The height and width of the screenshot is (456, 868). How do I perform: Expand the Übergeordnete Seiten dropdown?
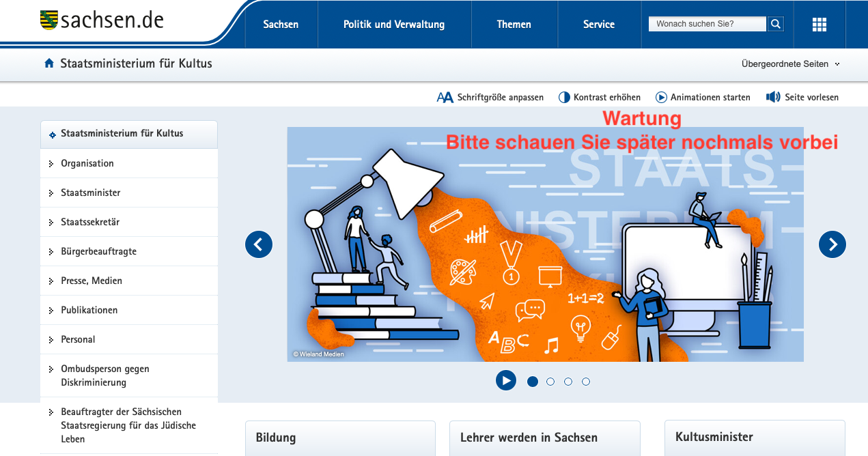(x=791, y=64)
